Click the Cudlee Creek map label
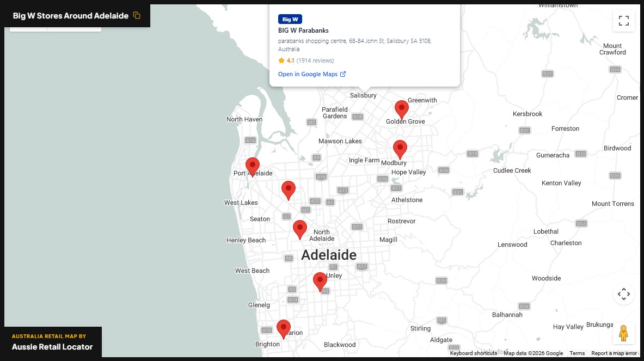 (x=512, y=170)
